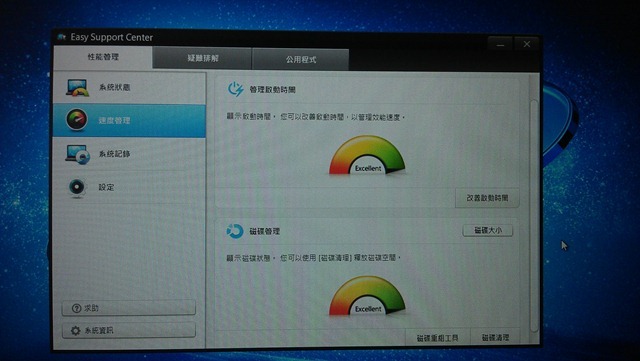
Task: Open the 磁碟重組工具 button
Action: [x=438, y=338]
